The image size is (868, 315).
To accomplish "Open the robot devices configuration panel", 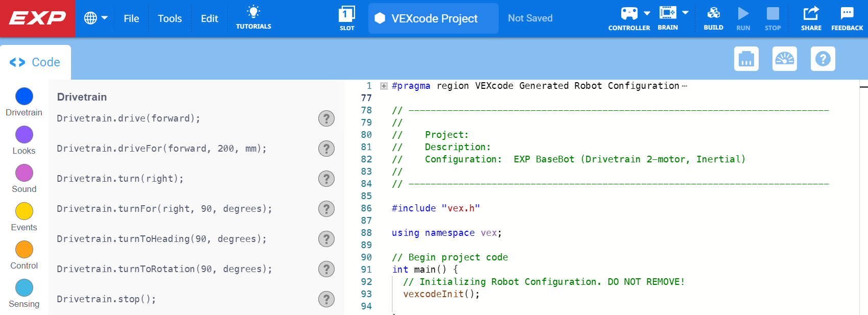I will (x=746, y=59).
